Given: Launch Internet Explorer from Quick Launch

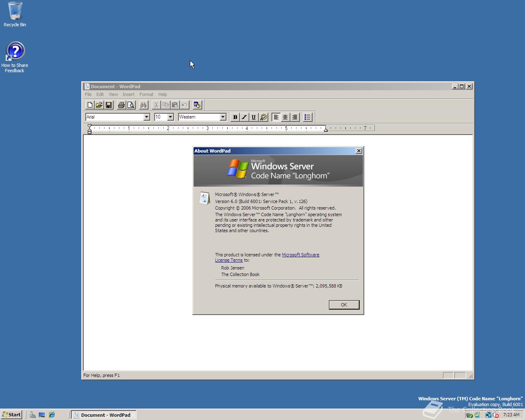Looking at the screenshot, I should pyautogui.click(x=52, y=415).
